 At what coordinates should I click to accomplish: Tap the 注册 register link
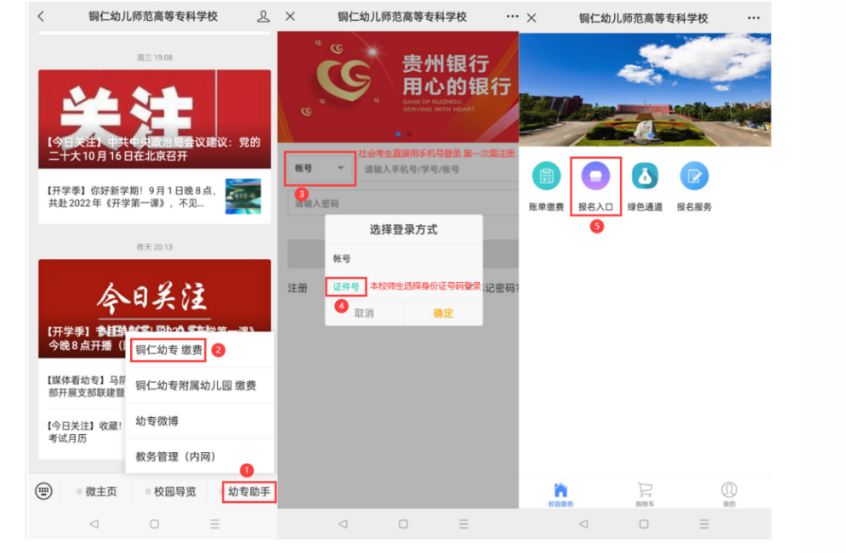click(x=298, y=287)
